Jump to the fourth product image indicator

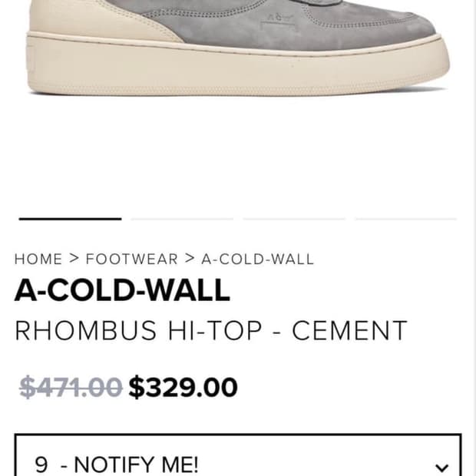tap(406, 219)
